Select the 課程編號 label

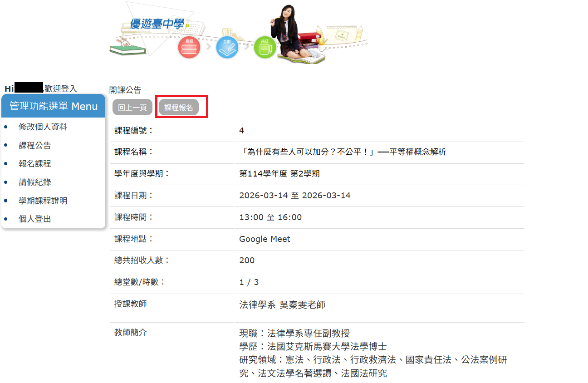click(x=134, y=131)
